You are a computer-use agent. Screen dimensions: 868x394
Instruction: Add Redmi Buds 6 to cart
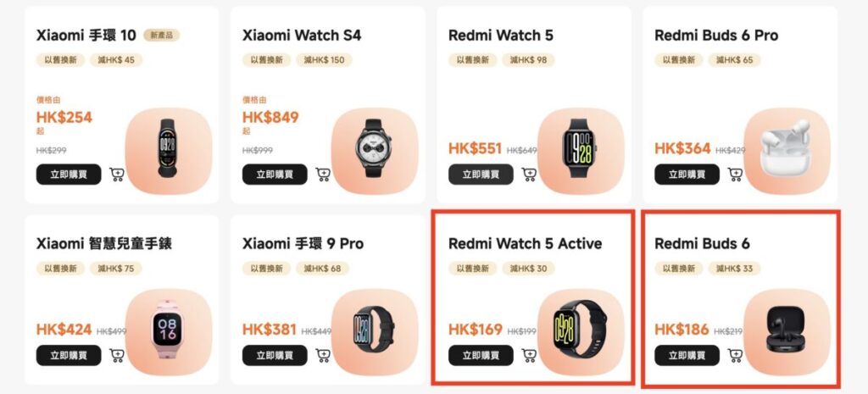point(735,355)
